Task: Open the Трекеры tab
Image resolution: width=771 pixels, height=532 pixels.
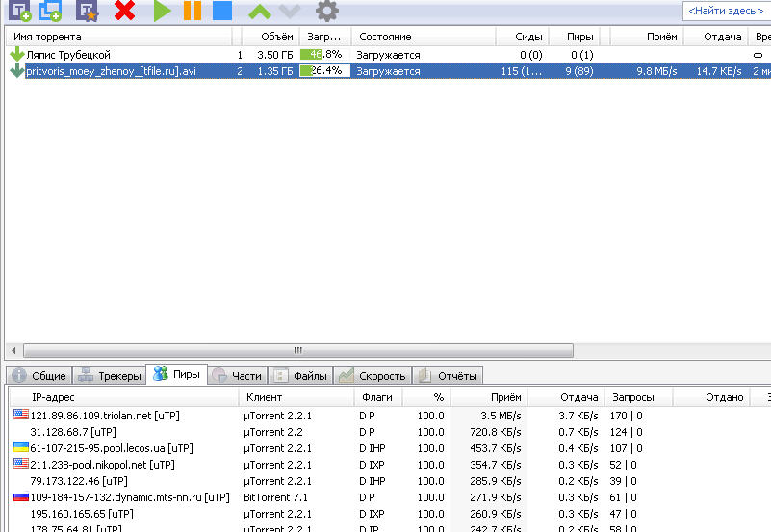Action: pos(110,376)
